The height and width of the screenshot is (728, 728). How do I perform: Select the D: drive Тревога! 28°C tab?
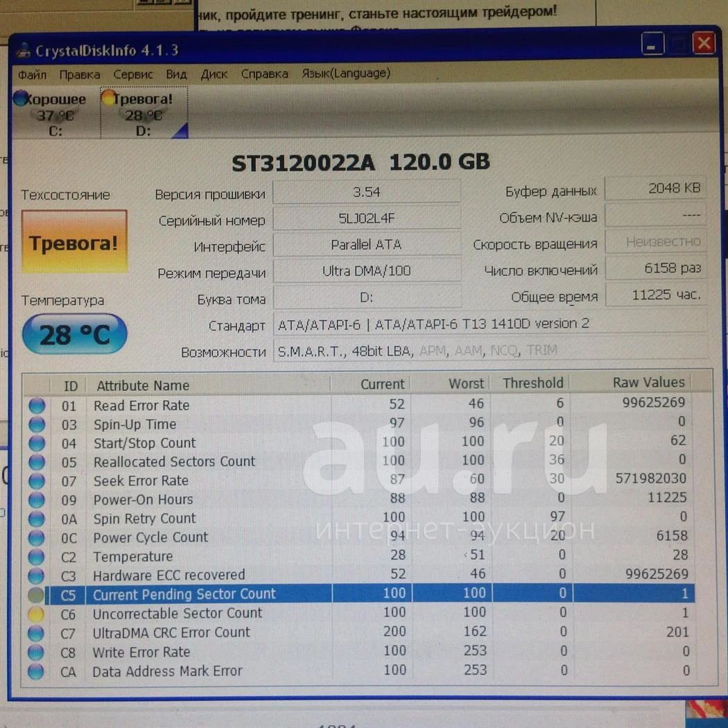coord(144,113)
